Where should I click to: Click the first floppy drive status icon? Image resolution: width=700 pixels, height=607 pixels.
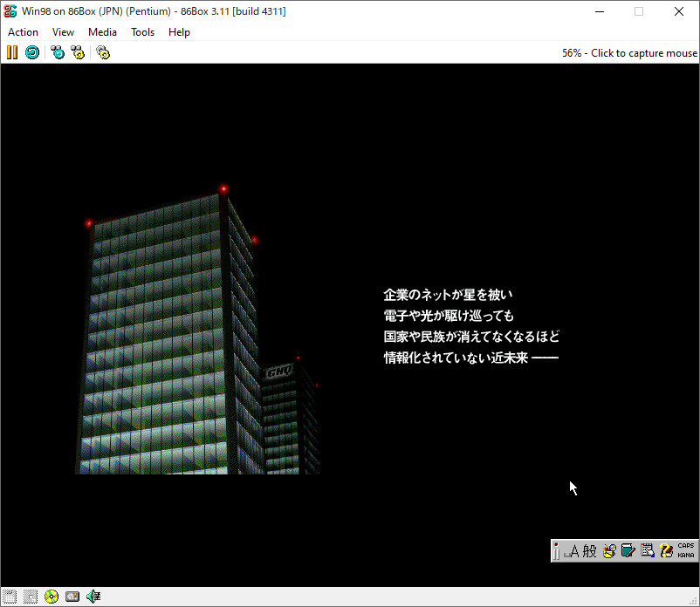click(x=10, y=597)
